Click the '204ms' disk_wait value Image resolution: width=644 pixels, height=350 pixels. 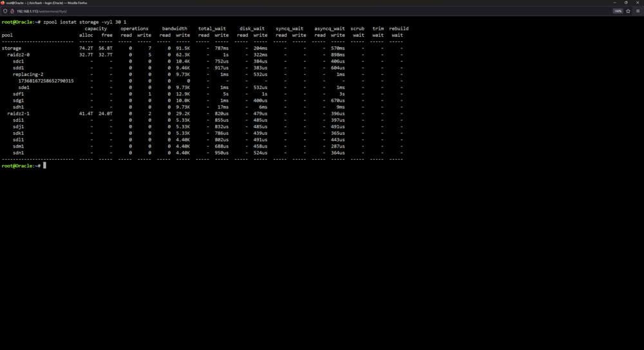tap(260, 48)
